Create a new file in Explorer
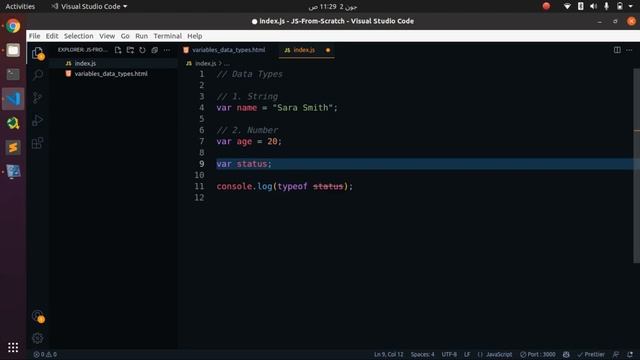640x360 pixels. click(118, 50)
